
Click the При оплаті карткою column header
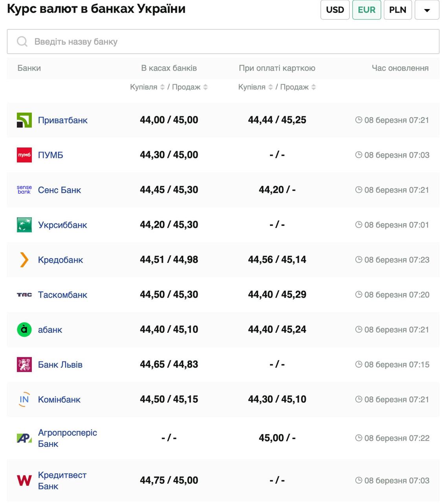coord(277,68)
